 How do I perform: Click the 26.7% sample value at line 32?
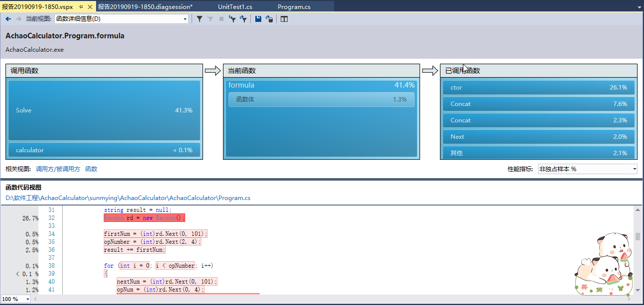(30, 218)
